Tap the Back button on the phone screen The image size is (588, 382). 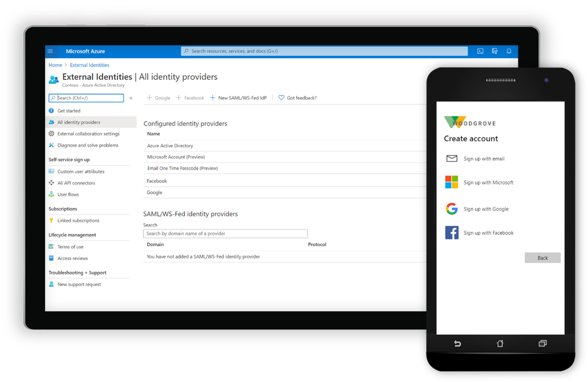[x=542, y=258]
